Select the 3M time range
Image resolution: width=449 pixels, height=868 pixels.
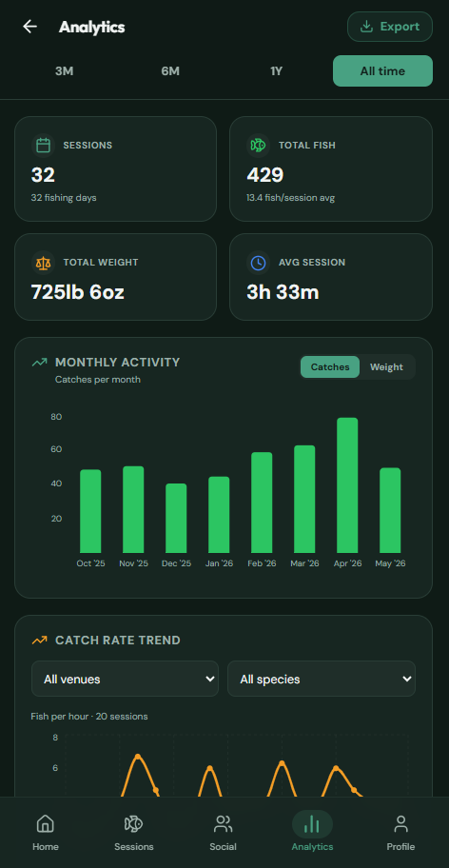(x=64, y=70)
